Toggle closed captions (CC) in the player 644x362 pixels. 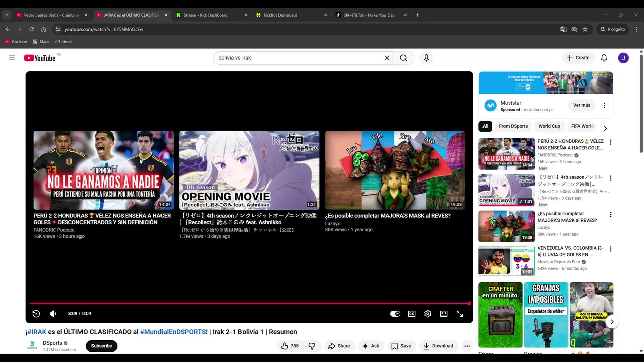(412, 314)
